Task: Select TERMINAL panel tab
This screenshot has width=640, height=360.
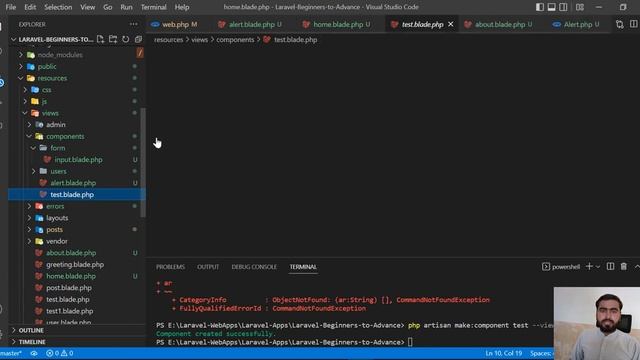Action: coord(303,267)
